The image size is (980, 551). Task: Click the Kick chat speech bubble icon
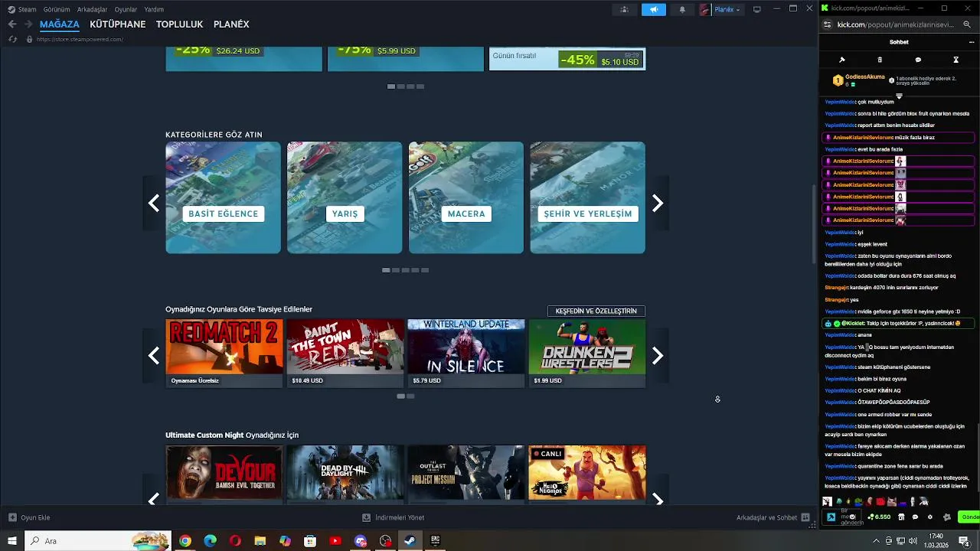click(918, 60)
